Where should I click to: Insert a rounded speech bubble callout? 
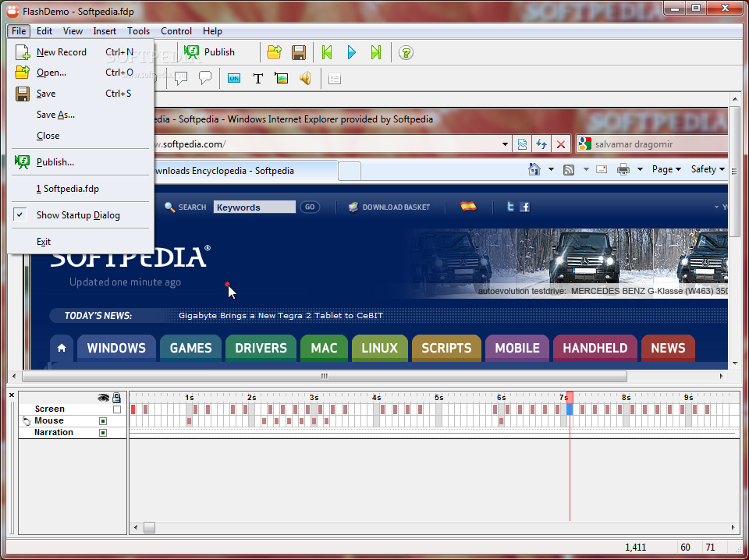pos(205,78)
